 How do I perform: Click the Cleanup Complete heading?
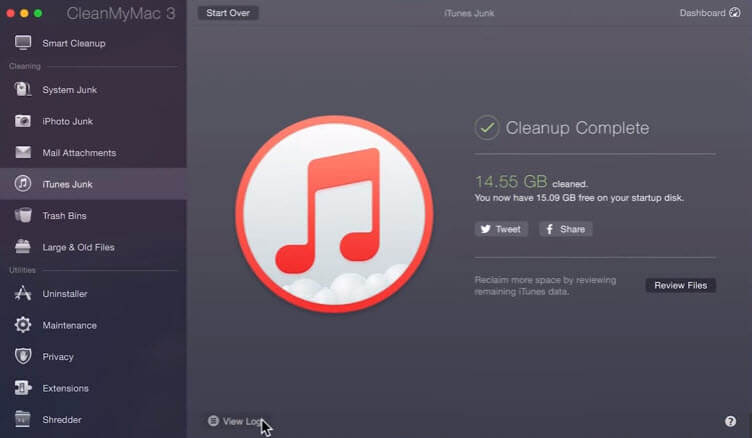pos(577,128)
